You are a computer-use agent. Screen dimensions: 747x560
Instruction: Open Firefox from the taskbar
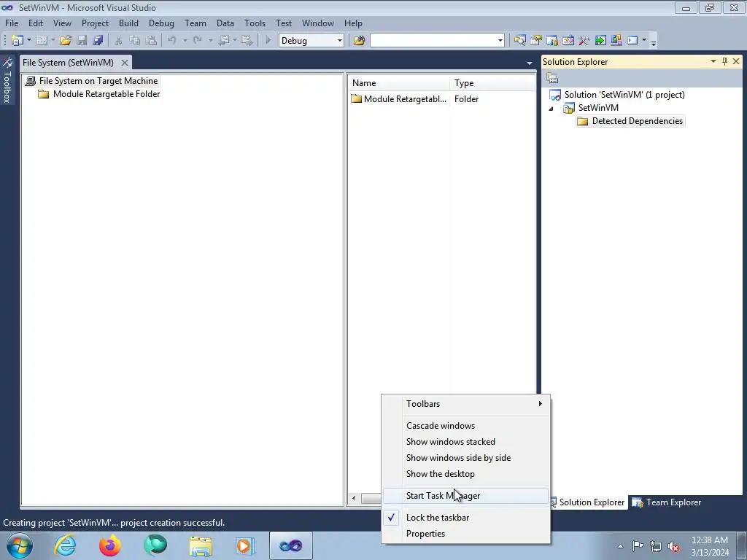pyautogui.click(x=110, y=545)
